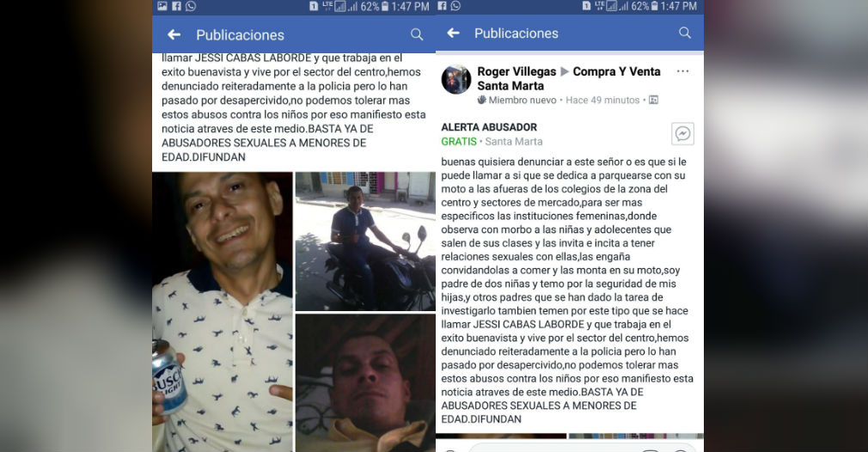Tap Santa Marta location label
Screen dimensions: 868x452
click(514, 142)
